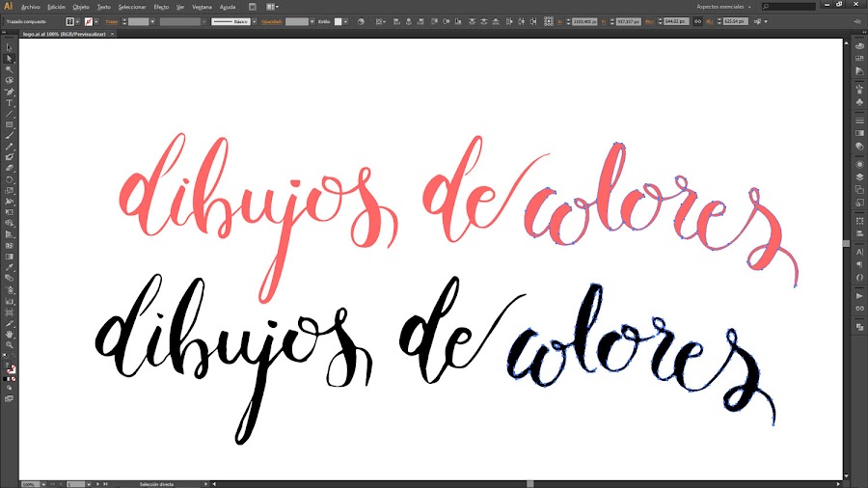
Task: Open the graphic style dropdown
Action: tap(345, 21)
